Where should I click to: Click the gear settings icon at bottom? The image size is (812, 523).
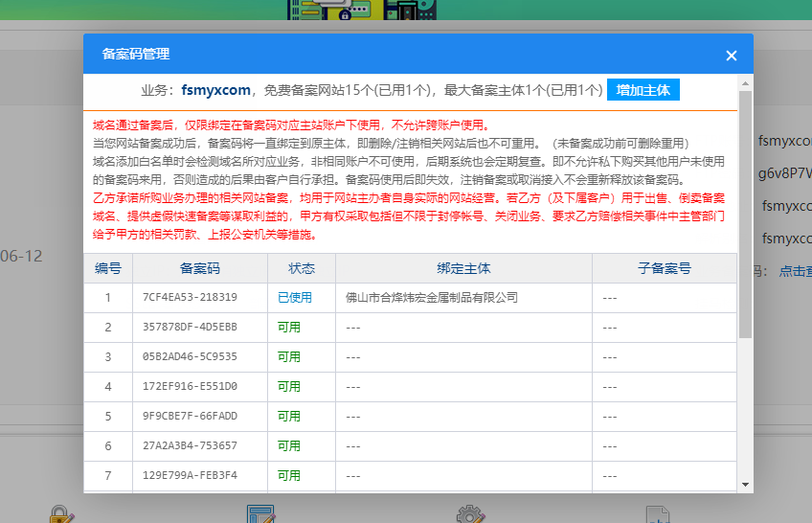click(468, 515)
